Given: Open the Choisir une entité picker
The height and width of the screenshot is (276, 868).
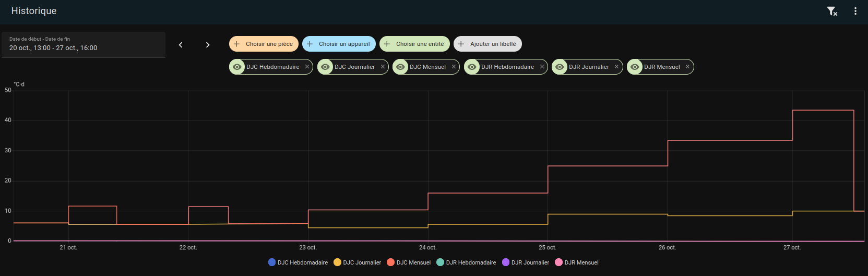Looking at the screenshot, I should tap(414, 44).
